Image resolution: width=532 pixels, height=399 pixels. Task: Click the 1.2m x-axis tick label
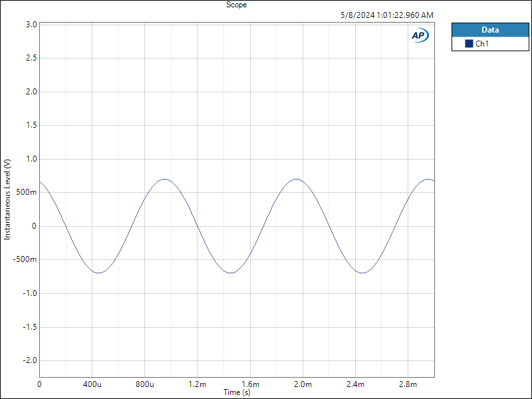point(198,384)
